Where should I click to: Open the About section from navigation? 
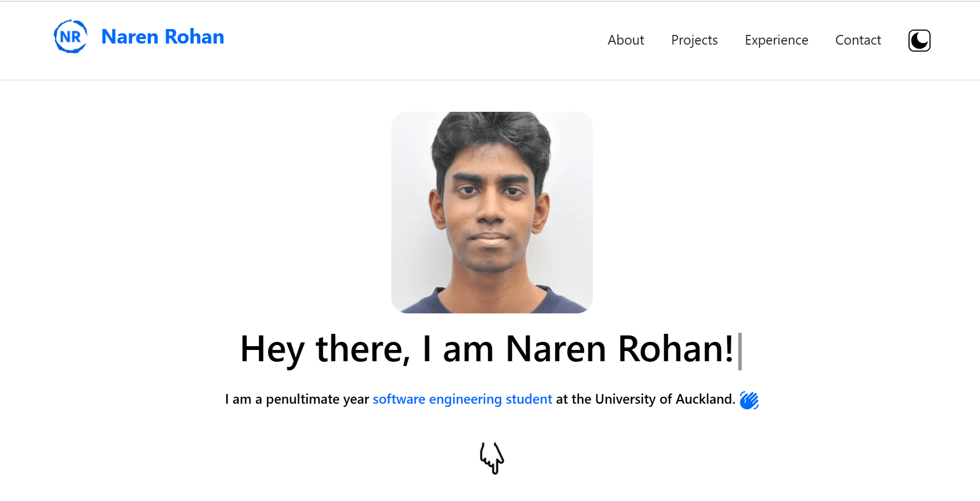(626, 40)
